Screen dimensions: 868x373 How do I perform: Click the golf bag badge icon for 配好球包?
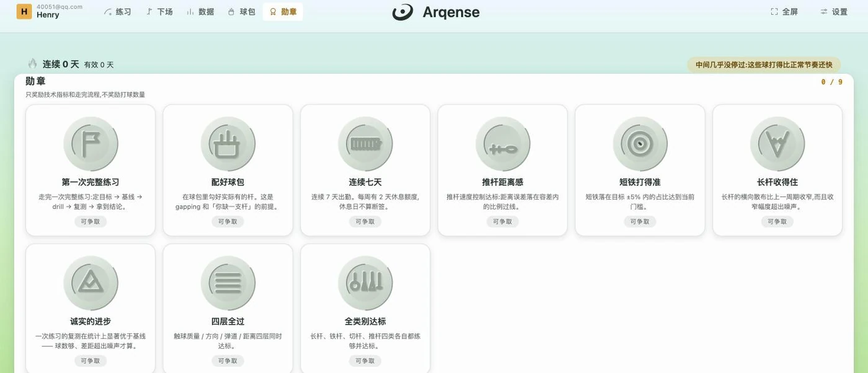(x=228, y=144)
